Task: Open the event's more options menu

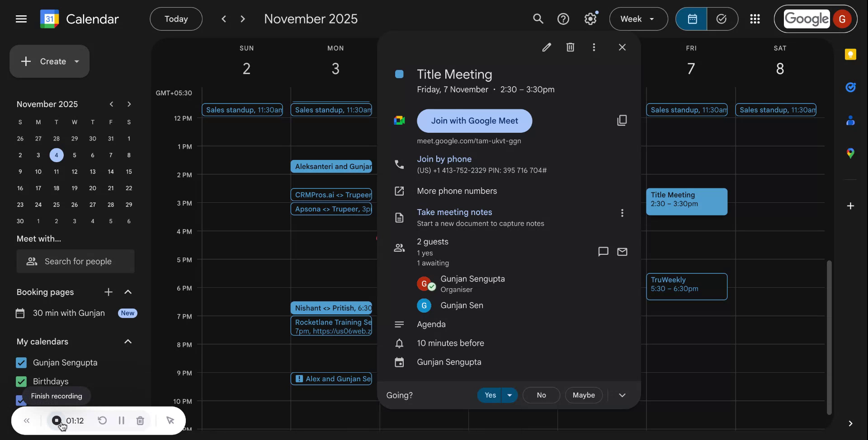Action: pyautogui.click(x=594, y=47)
